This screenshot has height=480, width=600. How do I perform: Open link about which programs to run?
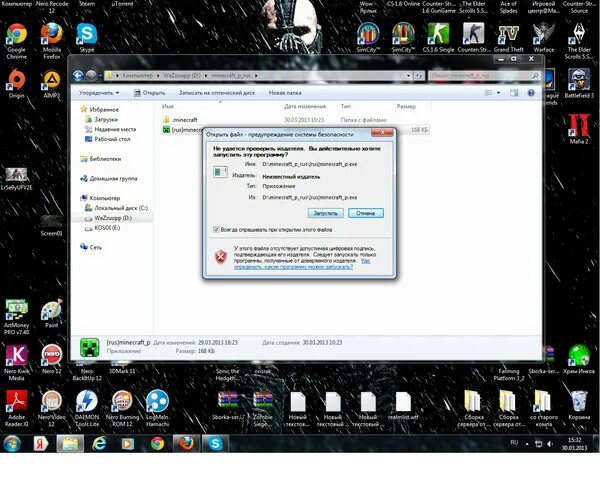click(x=293, y=267)
